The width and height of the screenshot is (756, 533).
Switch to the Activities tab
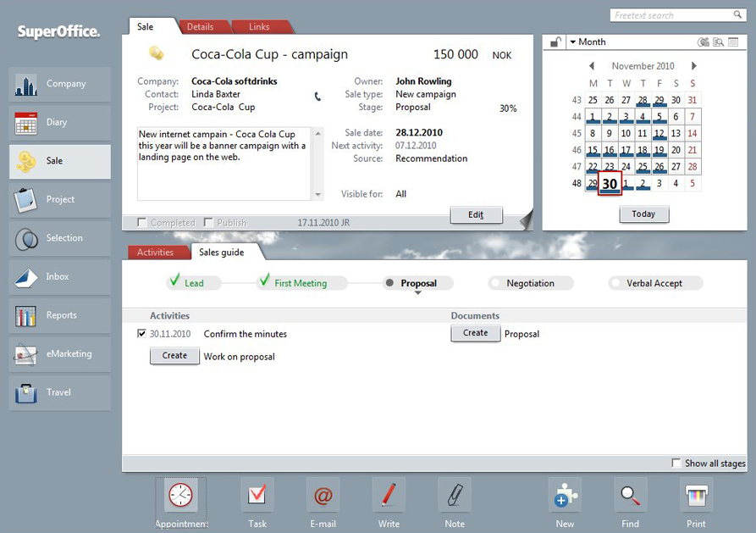155,252
